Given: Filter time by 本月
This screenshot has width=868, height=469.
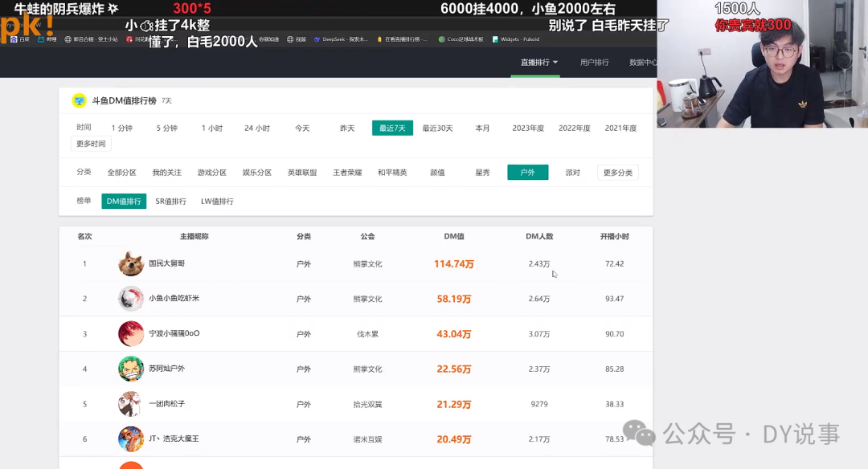Looking at the screenshot, I should (482, 128).
